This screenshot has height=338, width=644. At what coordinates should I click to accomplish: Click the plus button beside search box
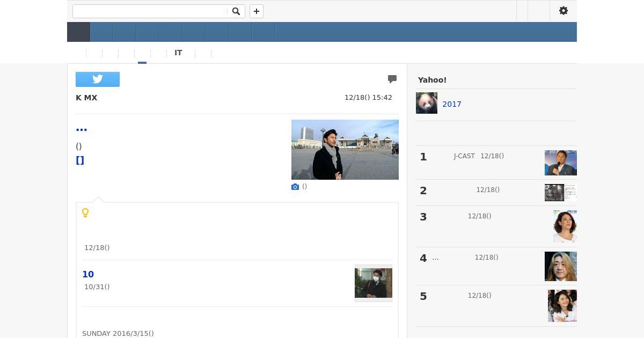pyautogui.click(x=257, y=11)
